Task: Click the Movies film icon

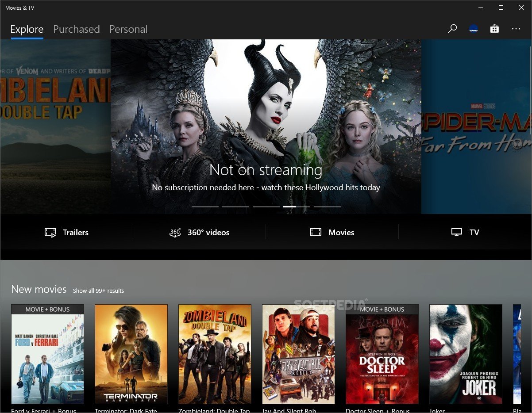Action: [x=316, y=233]
